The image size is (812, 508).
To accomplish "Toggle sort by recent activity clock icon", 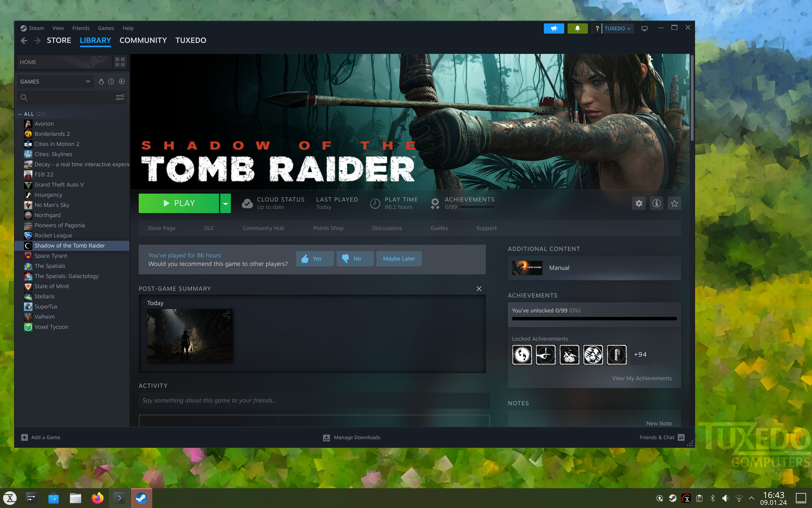I will pos(111,81).
